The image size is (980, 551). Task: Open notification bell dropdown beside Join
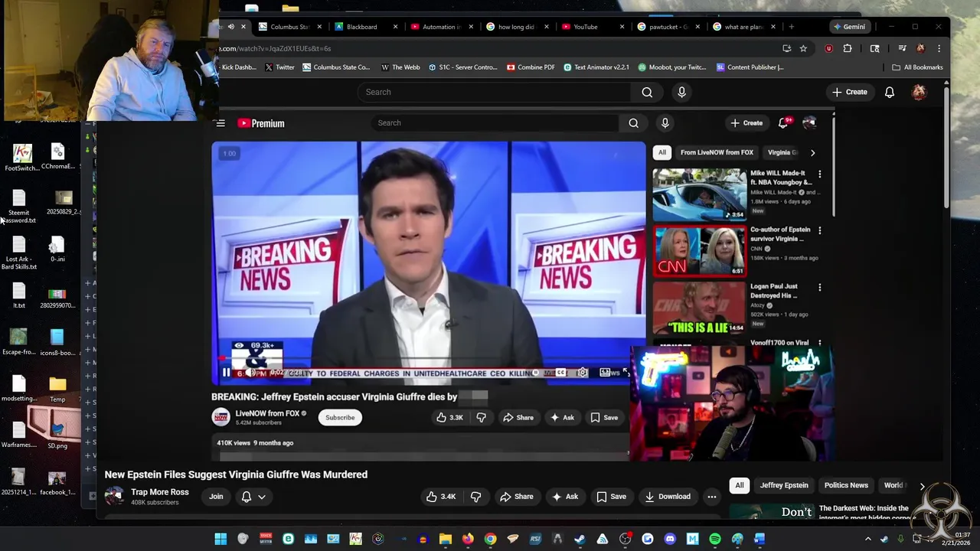[x=253, y=497]
